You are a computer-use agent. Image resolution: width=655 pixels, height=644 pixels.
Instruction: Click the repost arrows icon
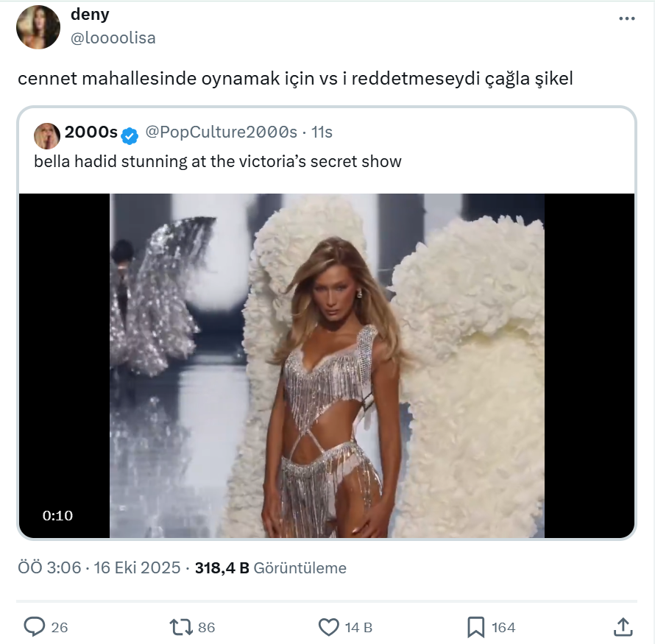180,627
